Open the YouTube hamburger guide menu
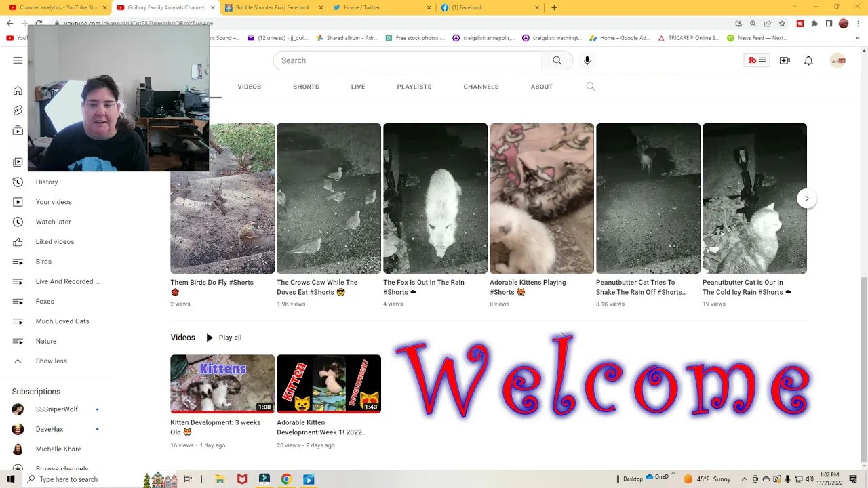Image resolution: width=868 pixels, height=488 pixels. 18,60
